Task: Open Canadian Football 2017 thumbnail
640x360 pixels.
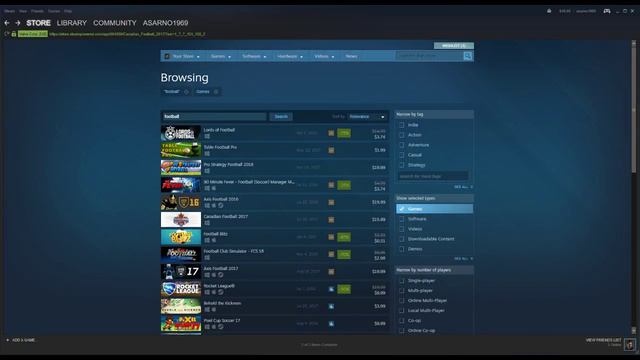Action: point(181,220)
